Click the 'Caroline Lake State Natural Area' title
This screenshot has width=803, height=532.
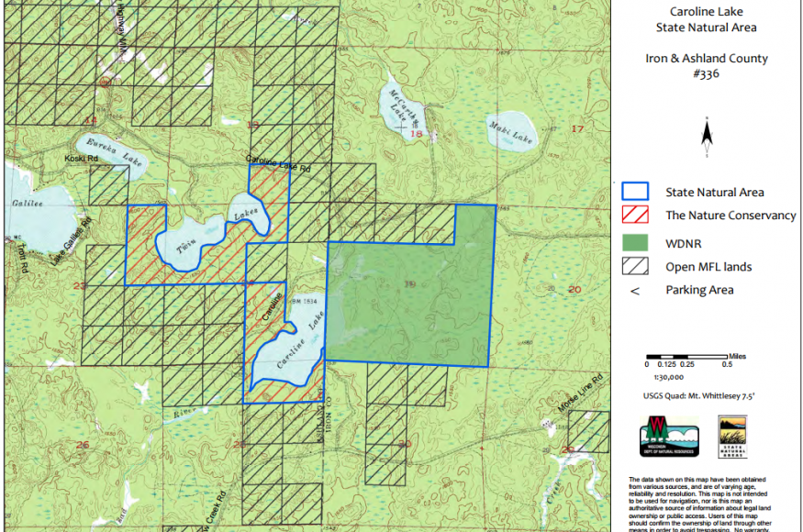(x=707, y=19)
